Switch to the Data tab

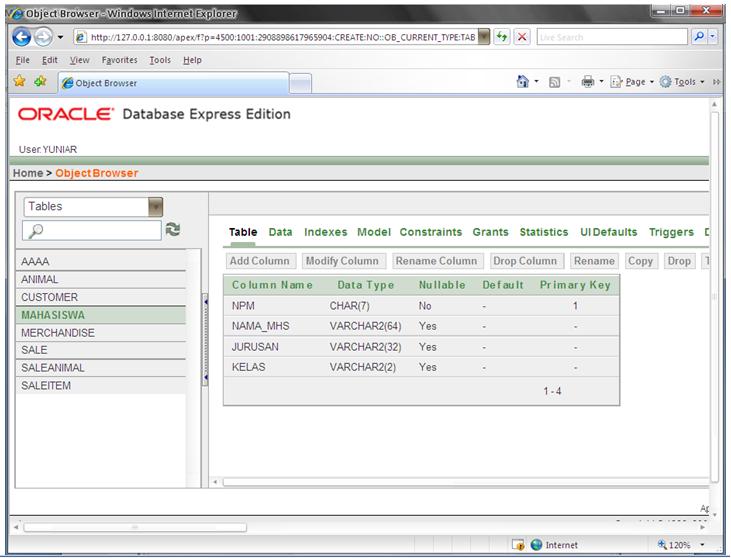tap(280, 232)
